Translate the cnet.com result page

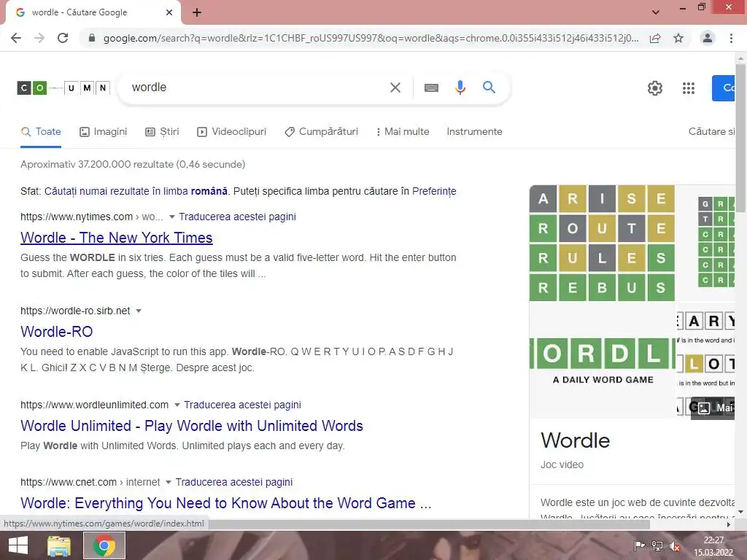tap(234, 483)
